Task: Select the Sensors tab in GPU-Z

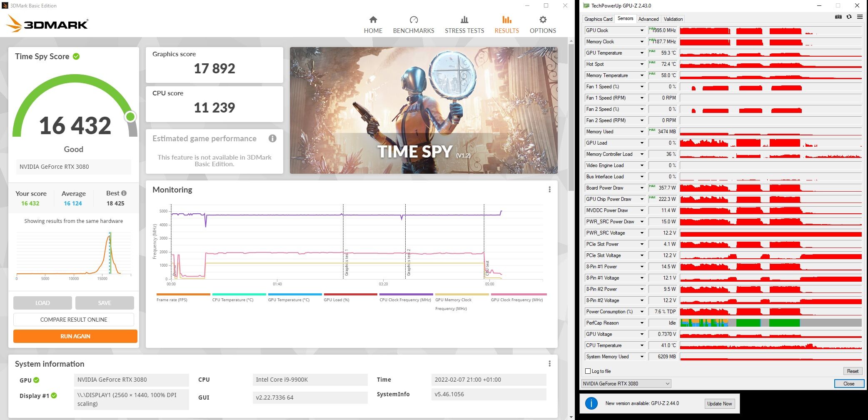Action: coord(625,18)
